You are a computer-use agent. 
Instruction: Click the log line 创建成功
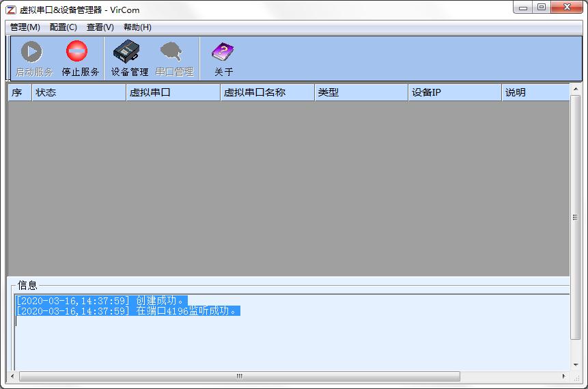pos(101,300)
